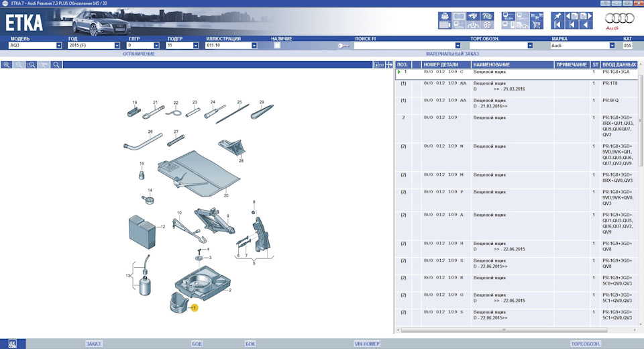This screenshot has height=349, width=644.
Task: Click the plain magnifier reset icon
Action: 56,64
